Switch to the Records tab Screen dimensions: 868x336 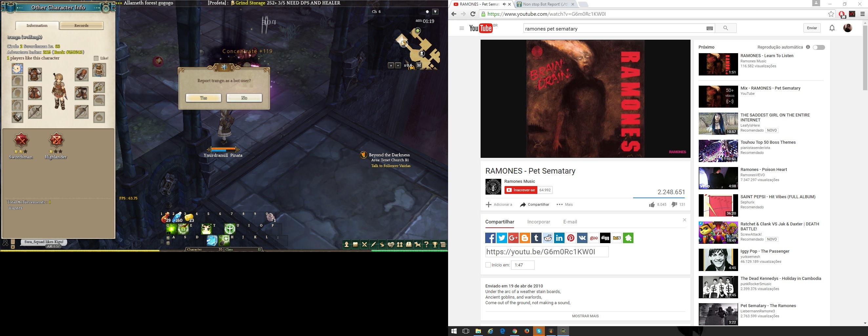(82, 26)
